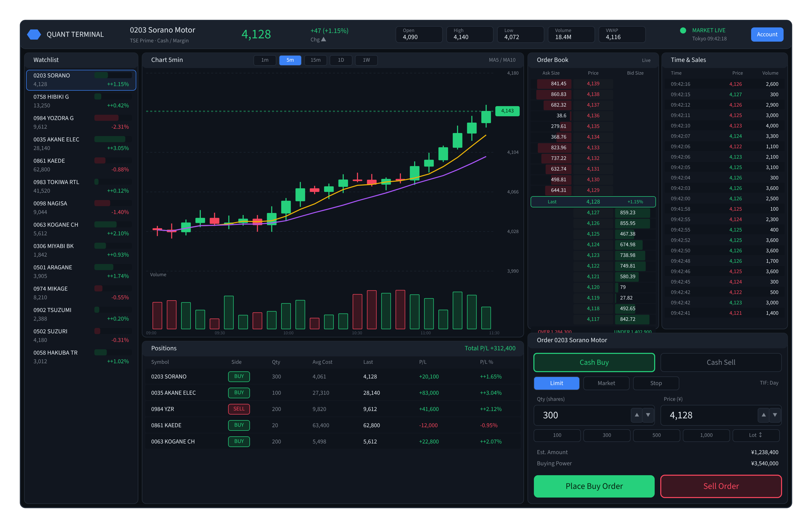Select 0063 KOGANE CH in watchlist
This screenshot has height=528, width=812.
tap(81, 229)
